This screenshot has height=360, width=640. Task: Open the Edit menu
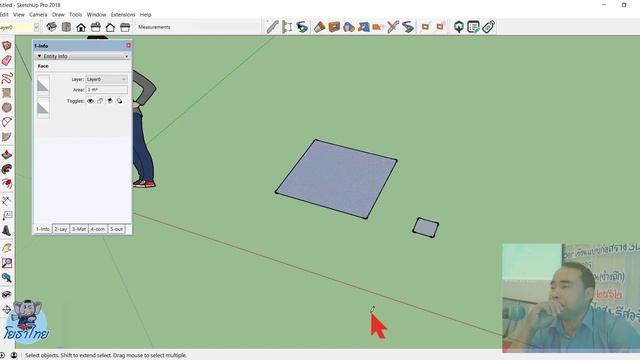point(4,14)
